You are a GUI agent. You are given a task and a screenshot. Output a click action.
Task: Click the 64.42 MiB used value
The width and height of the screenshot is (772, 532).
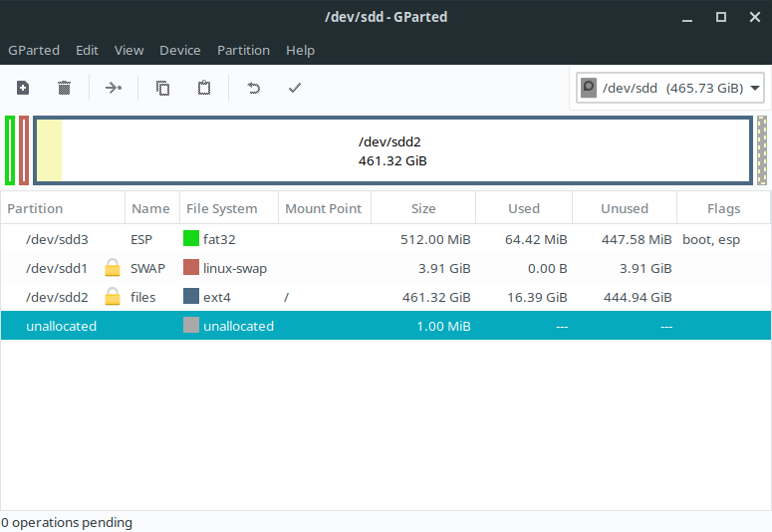point(536,239)
